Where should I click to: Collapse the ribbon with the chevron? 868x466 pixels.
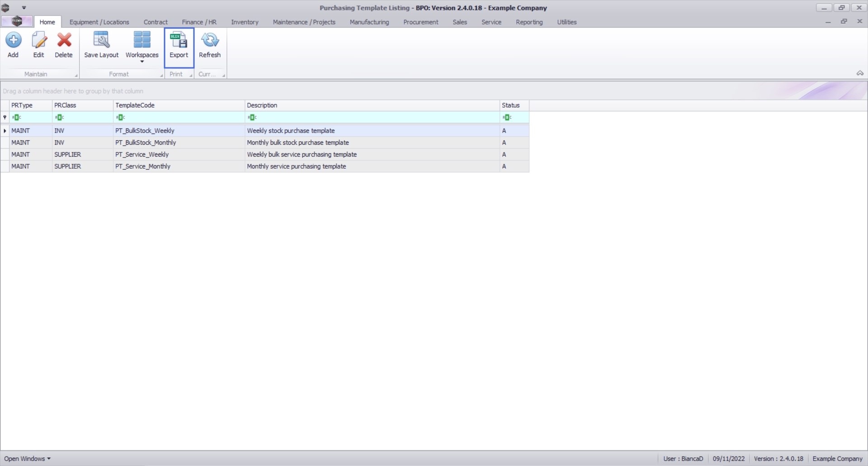point(860,73)
